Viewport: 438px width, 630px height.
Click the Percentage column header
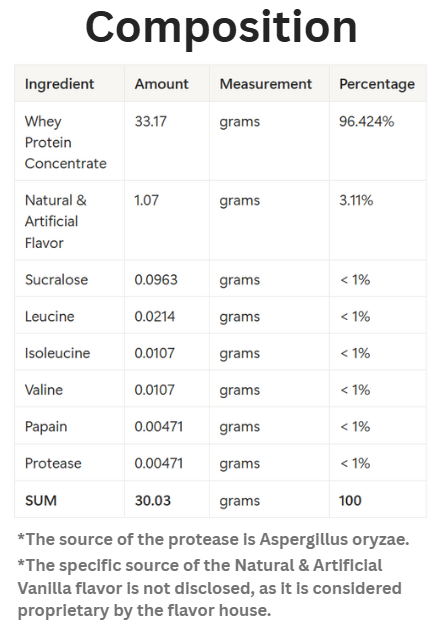[x=377, y=84]
